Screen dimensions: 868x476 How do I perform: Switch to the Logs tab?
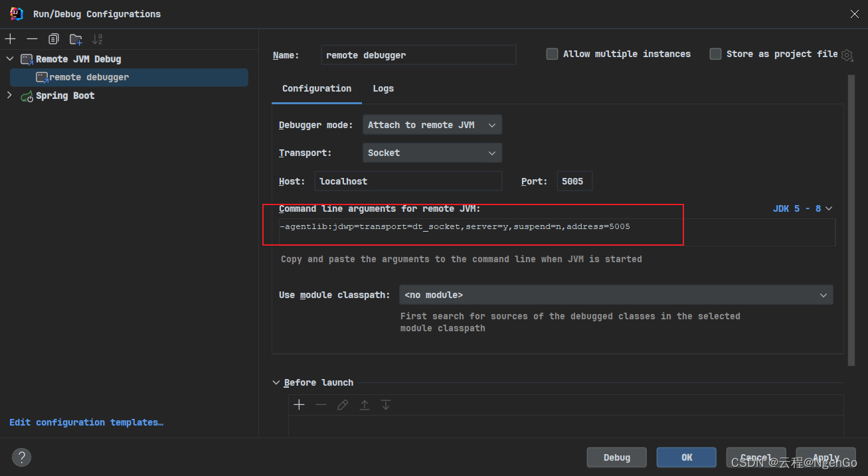(383, 88)
